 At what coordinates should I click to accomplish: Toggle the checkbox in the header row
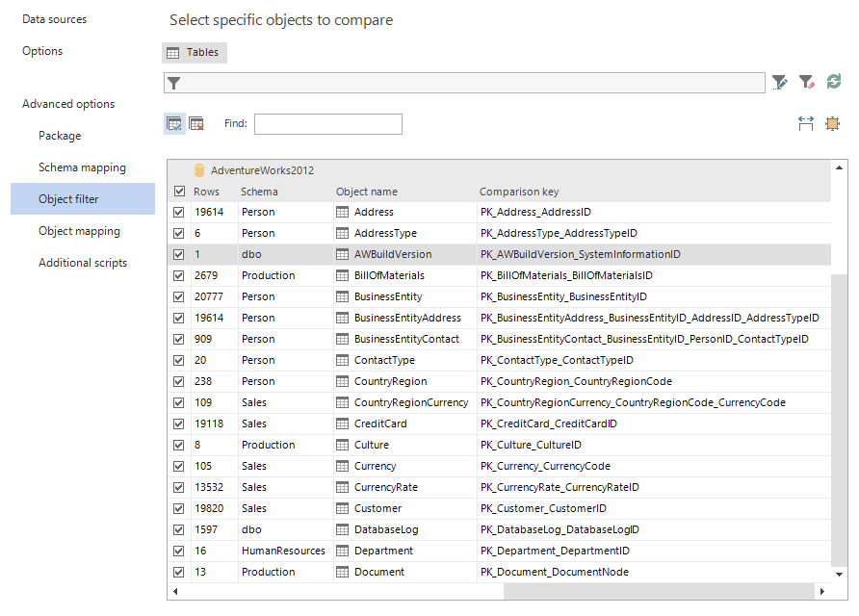coord(179,192)
